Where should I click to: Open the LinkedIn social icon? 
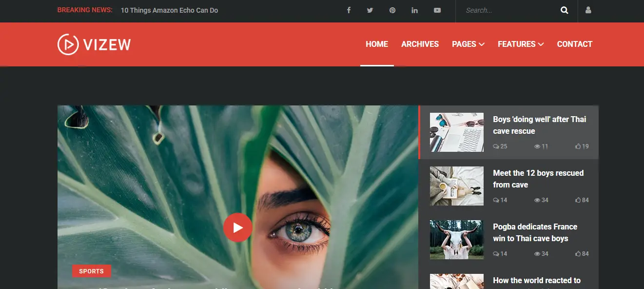point(414,10)
